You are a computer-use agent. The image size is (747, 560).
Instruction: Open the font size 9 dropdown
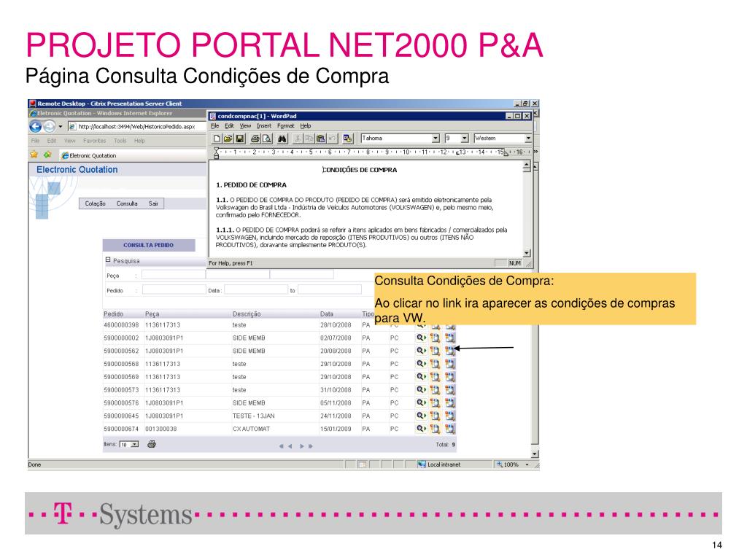465,138
